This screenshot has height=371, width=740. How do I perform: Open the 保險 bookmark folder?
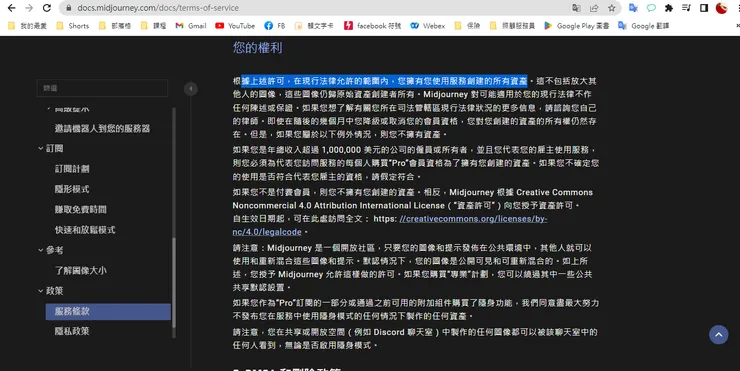pos(467,26)
